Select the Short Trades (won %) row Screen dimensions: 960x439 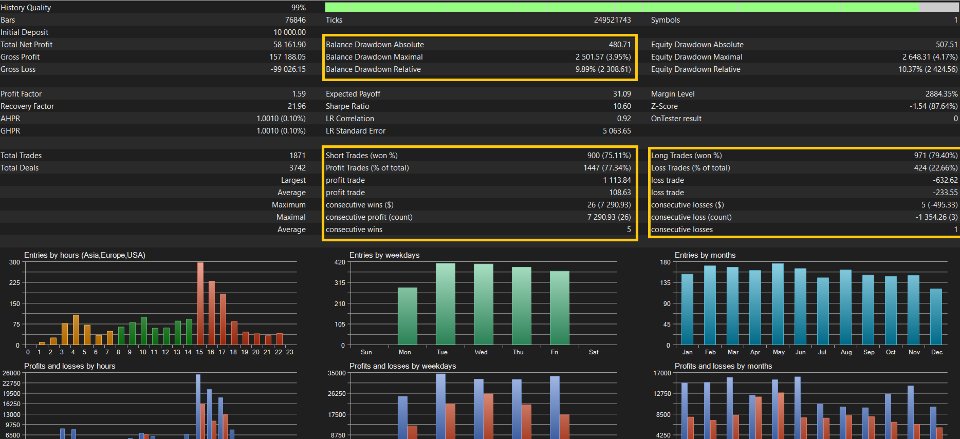pyautogui.click(x=481, y=156)
